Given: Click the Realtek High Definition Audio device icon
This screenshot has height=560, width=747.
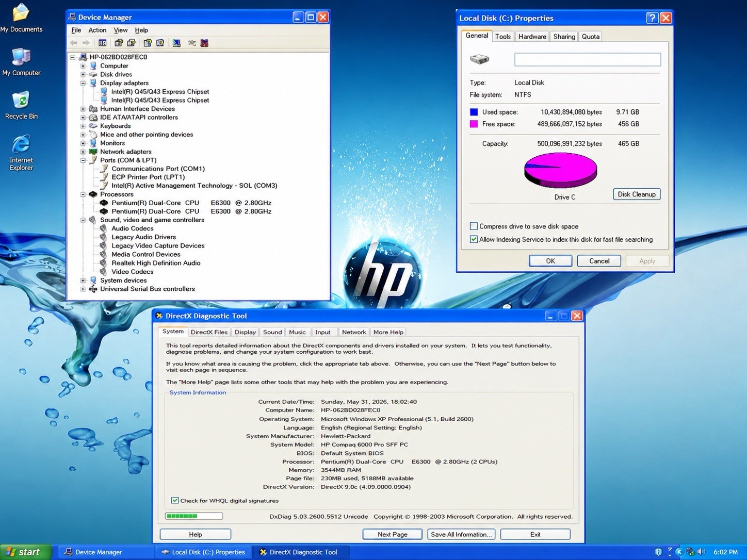Looking at the screenshot, I should tap(104, 263).
